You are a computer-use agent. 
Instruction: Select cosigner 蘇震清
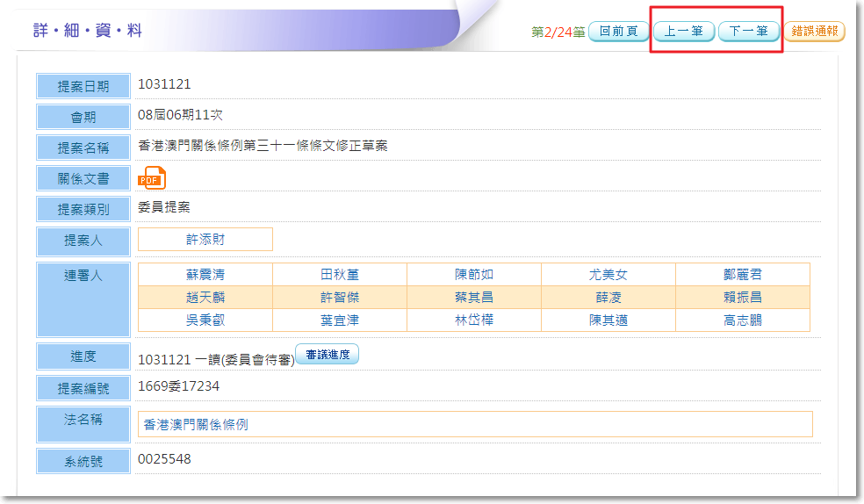(205, 275)
